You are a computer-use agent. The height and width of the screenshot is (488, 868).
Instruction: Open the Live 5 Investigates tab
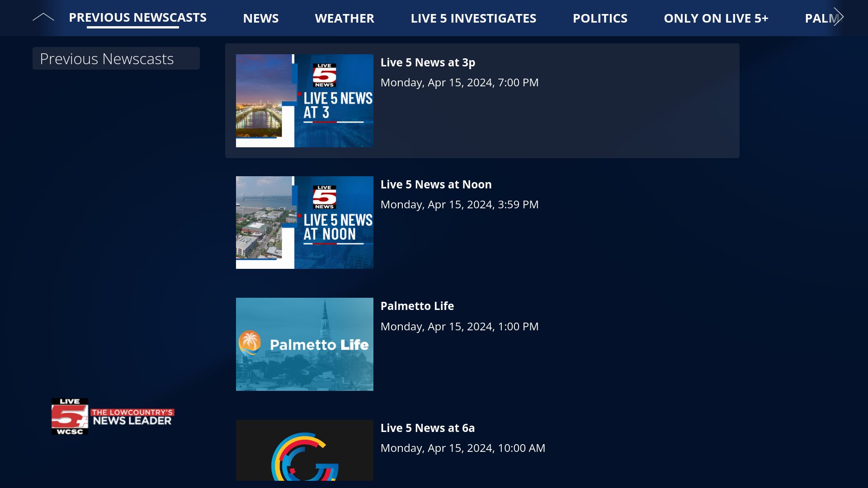click(x=473, y=18)
